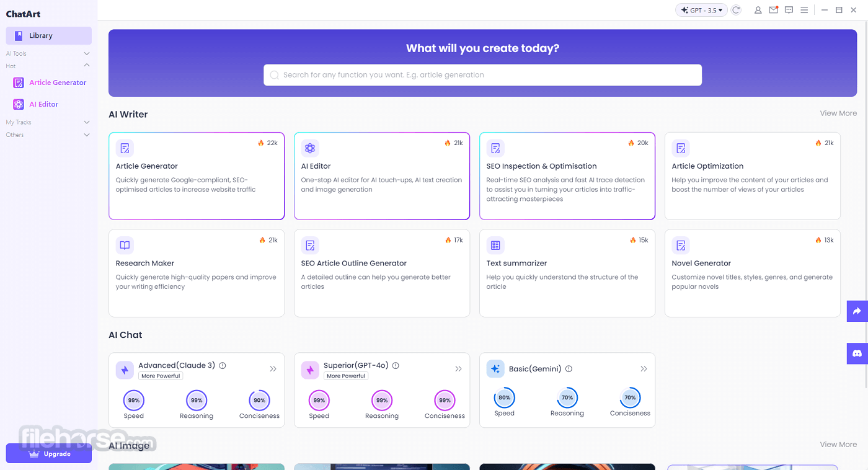Open the mail notifications icon
The height and width of the screenshot is (470, 868).
773,10
